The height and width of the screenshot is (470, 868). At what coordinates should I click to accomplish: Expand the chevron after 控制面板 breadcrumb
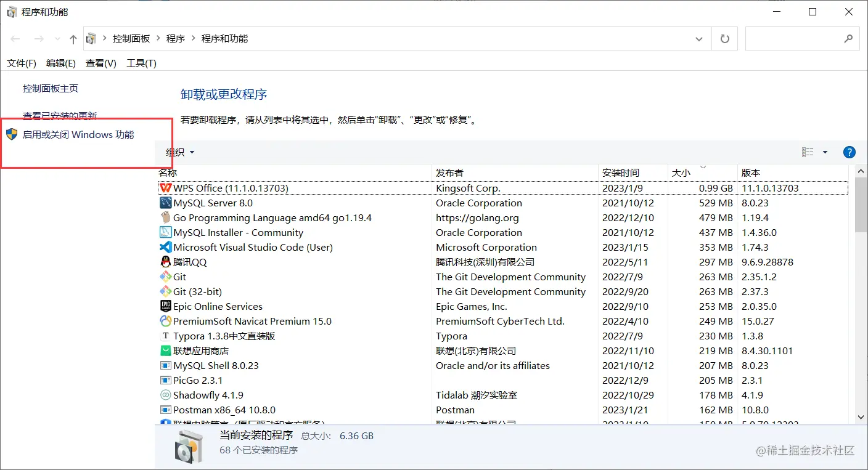[158, 38]
